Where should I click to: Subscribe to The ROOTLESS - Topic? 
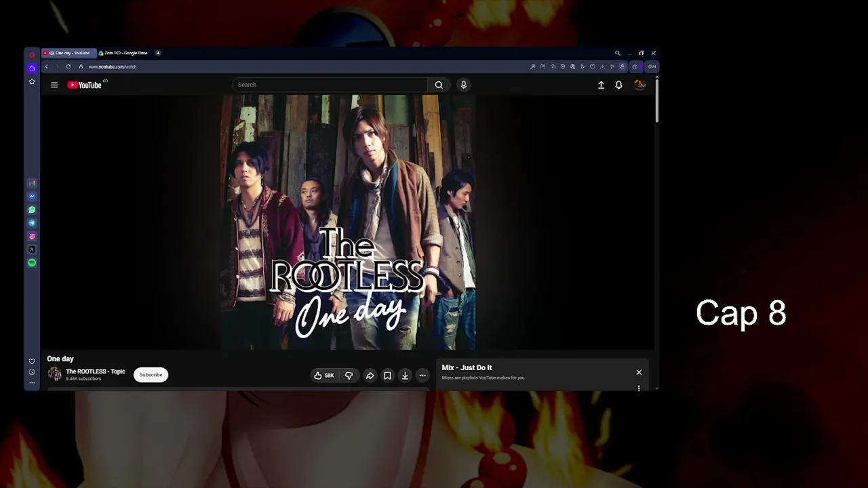pyautogui.click(x=151, y=375)
